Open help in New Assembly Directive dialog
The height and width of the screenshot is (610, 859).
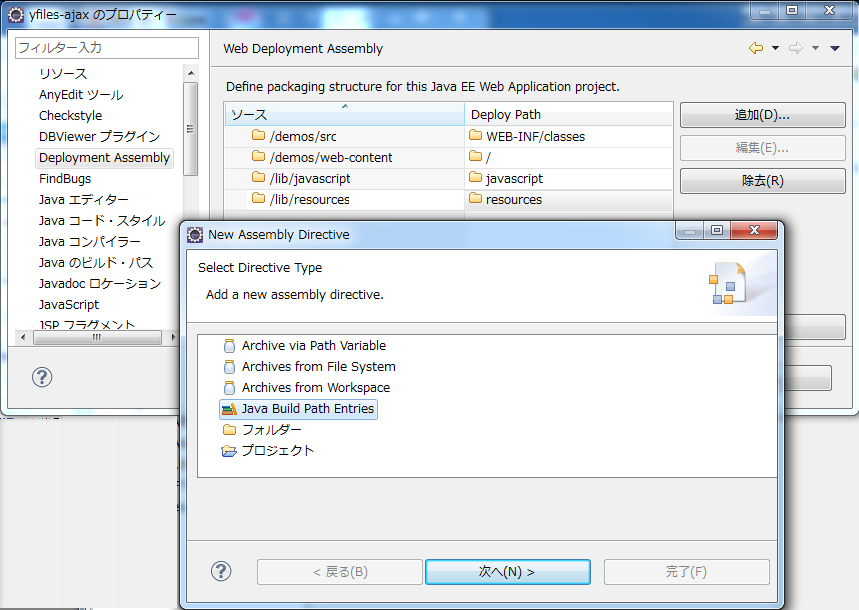[x=221, y=571]
